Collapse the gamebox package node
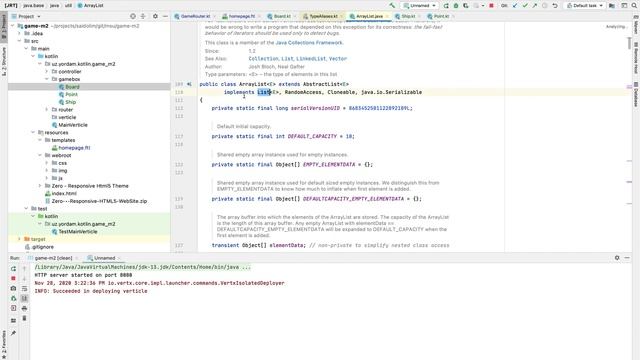This screenshot has height=360, width=640. point(47,79)
